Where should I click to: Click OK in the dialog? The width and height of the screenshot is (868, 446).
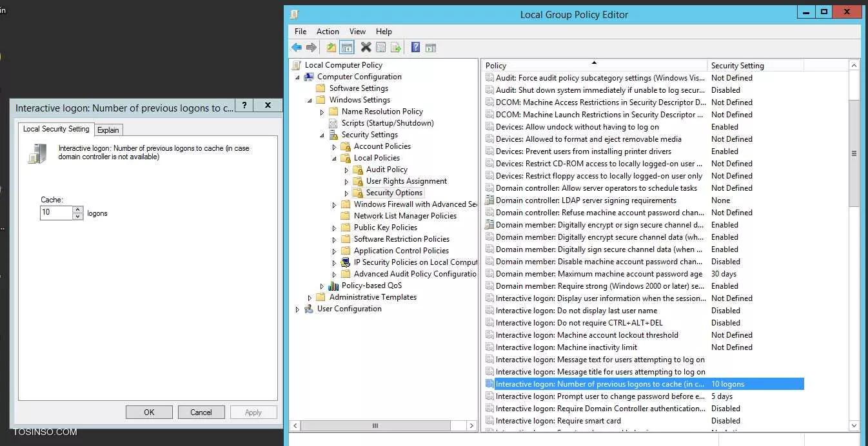(149, 412)
